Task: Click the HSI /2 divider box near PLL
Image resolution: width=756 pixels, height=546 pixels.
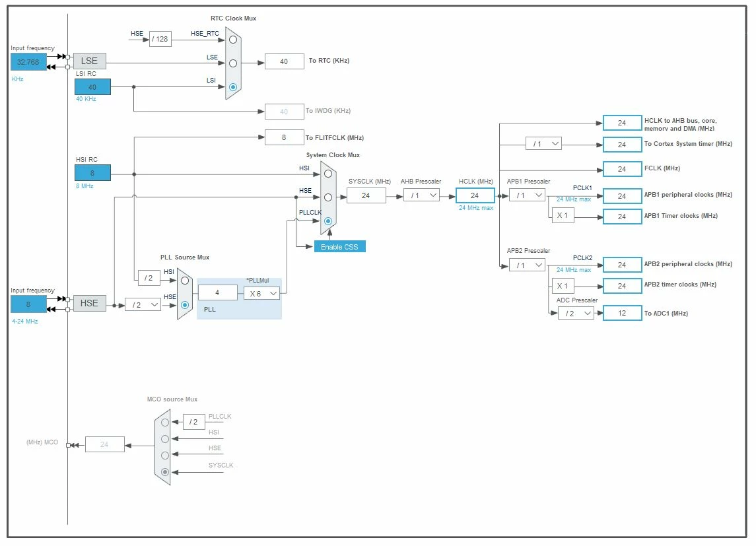Action: click(x=149, y=278)
